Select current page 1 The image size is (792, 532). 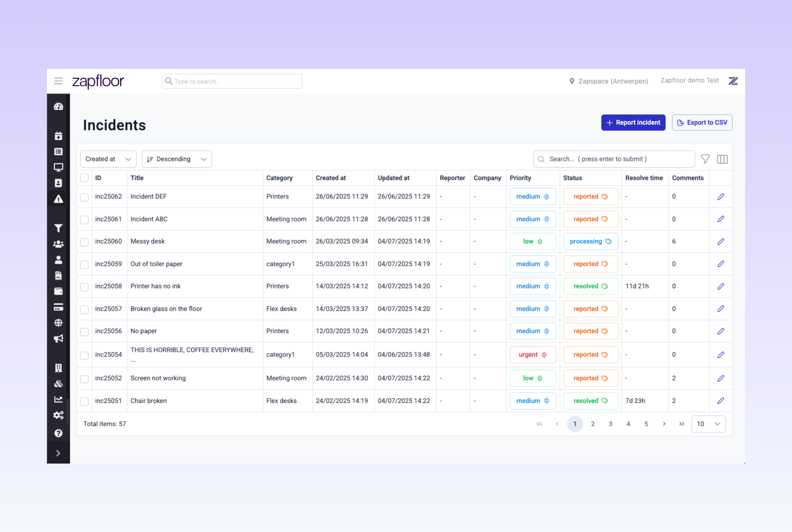(575, 424)
